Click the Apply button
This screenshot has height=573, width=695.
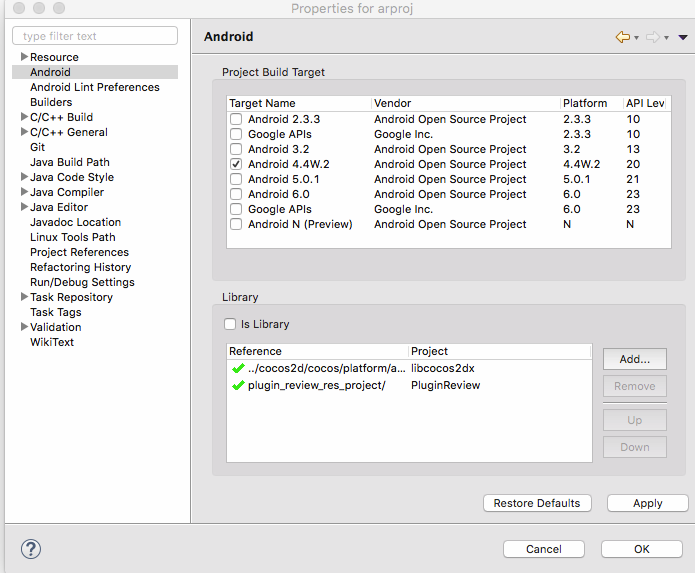point(647,503)
